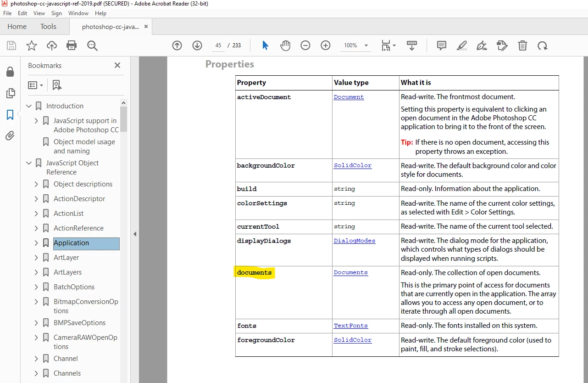Open the Window menu
Image resolution: width=588 pixels, height=383 pixels.
(78, 13)
